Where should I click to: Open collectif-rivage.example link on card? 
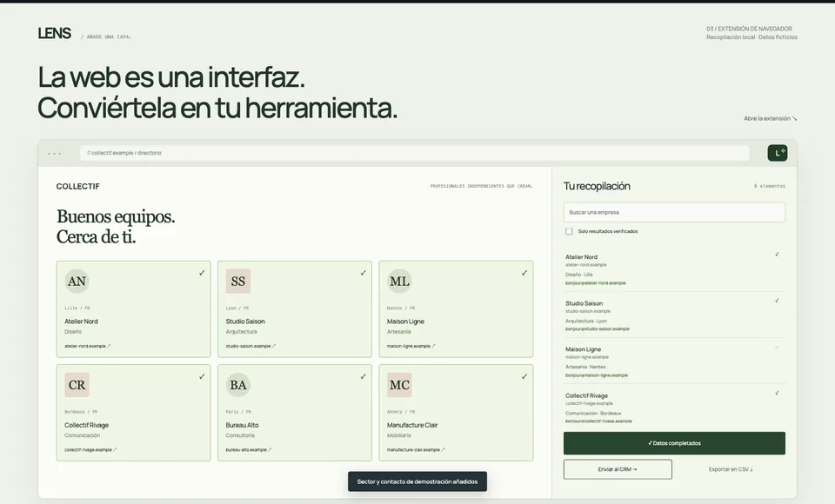click(x=90, y=450)
